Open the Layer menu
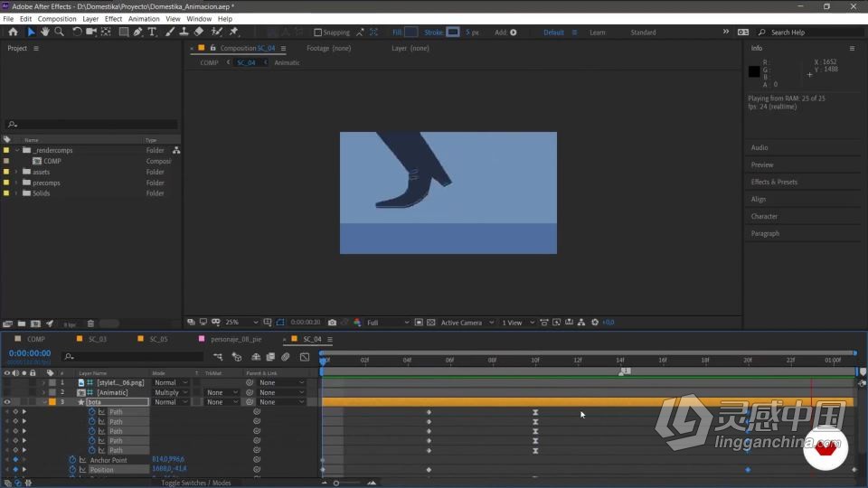868x488 pixels. (x=90, y=19)
